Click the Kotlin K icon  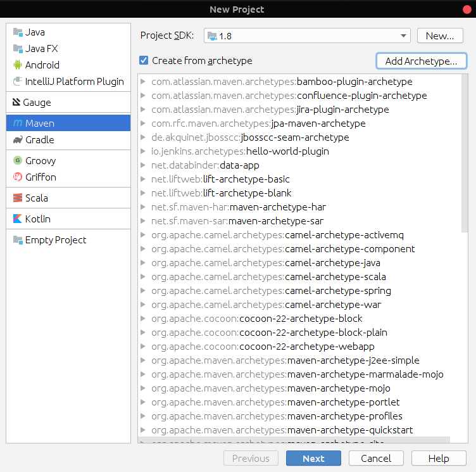[18, 219]
